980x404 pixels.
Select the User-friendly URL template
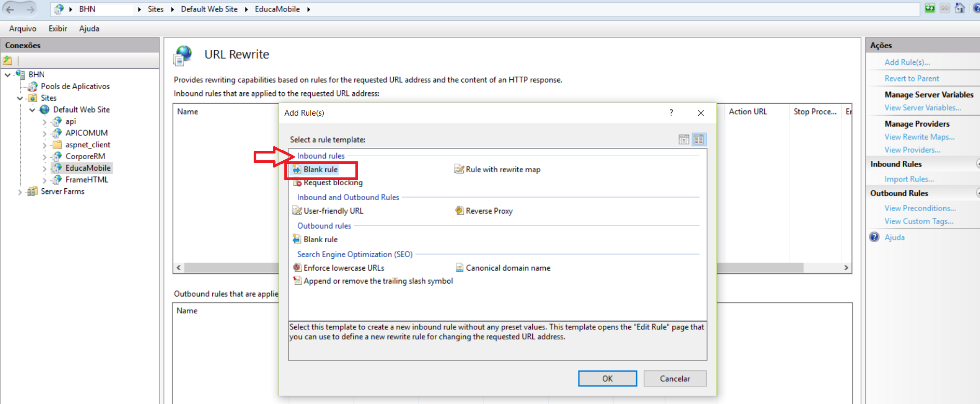(333, 211)
